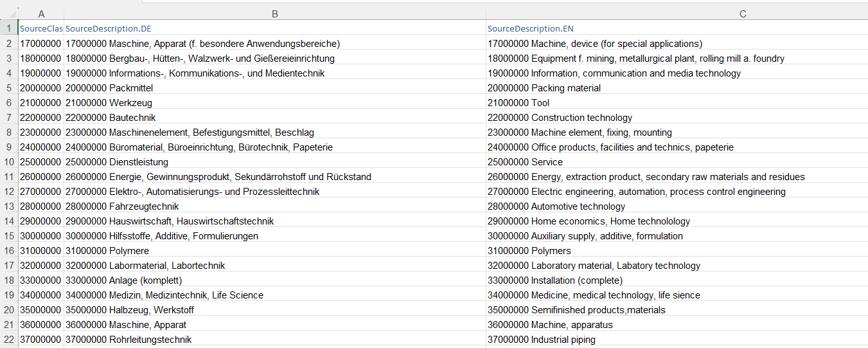The image size is (868, 348).
Task: Select column A header
Action: click(41, 14)
